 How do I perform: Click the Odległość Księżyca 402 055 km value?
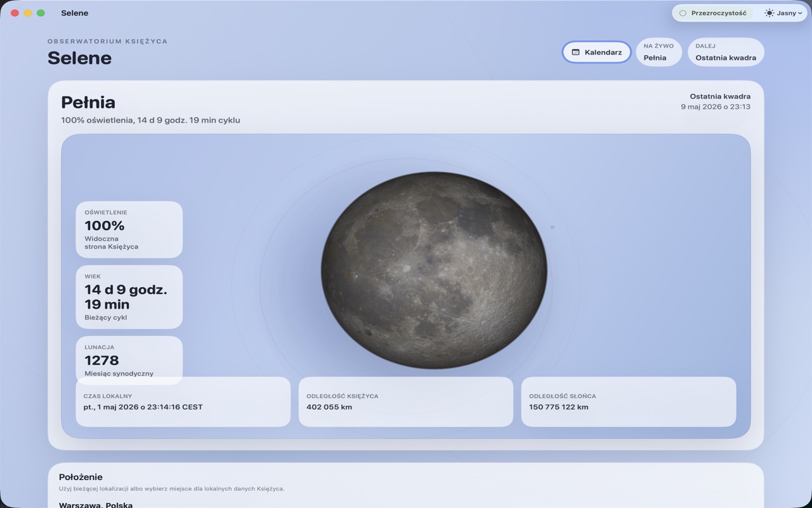tap(329, 407)
